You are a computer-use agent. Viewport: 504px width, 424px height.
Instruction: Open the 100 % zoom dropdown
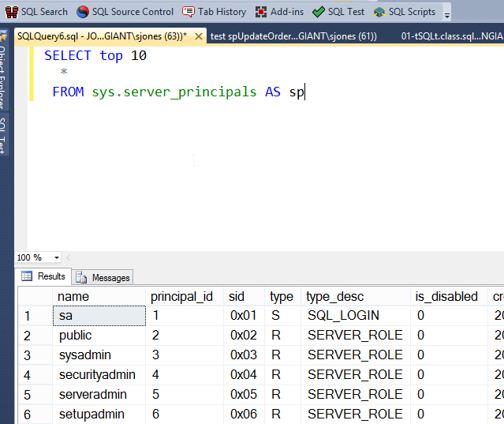coord(57,258)
